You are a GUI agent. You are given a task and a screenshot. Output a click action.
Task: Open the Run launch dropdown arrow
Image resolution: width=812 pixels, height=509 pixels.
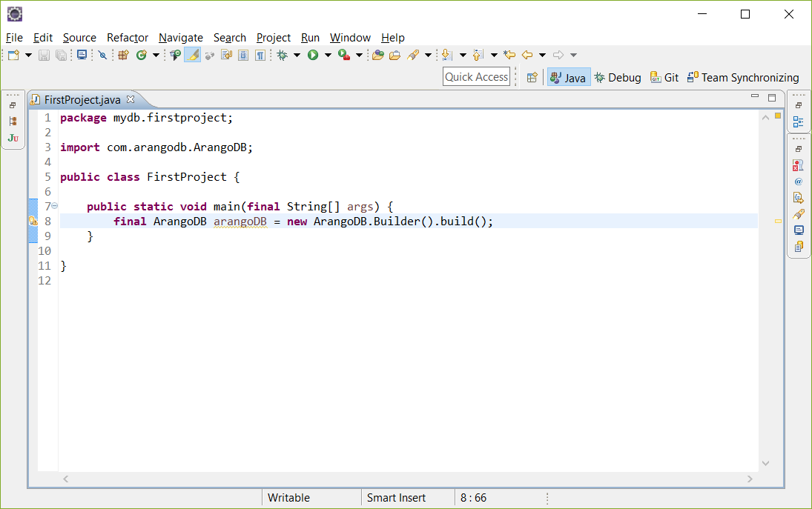328,55
